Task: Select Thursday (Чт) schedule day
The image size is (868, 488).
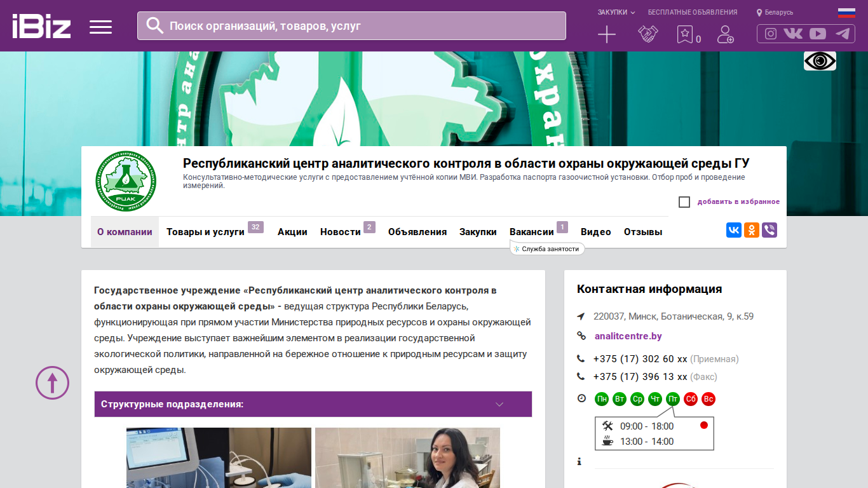Action: tap(655, 399)
